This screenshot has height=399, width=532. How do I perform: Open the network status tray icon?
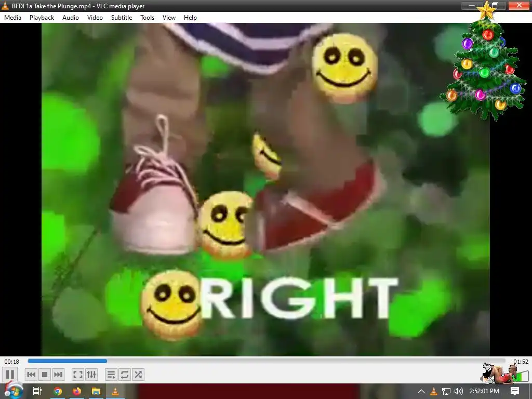[x=446, y=391]
